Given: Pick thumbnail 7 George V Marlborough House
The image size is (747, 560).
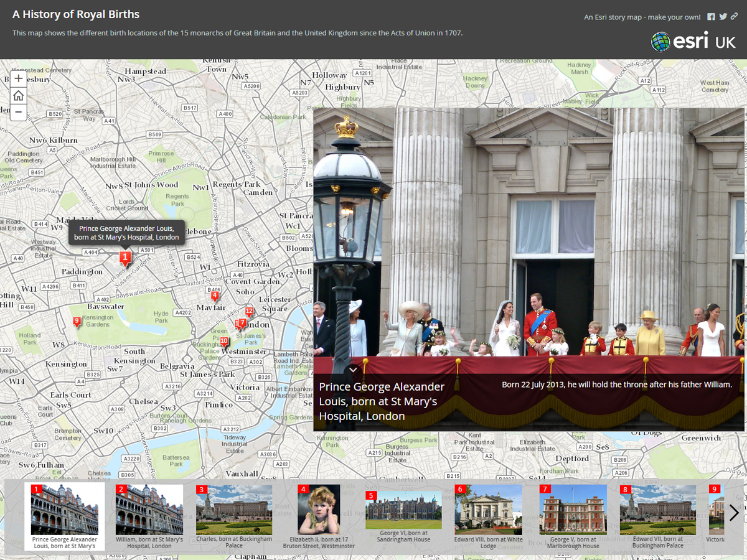Looking at the screenshot, I should pyautogui.click(x=573, y=516).
